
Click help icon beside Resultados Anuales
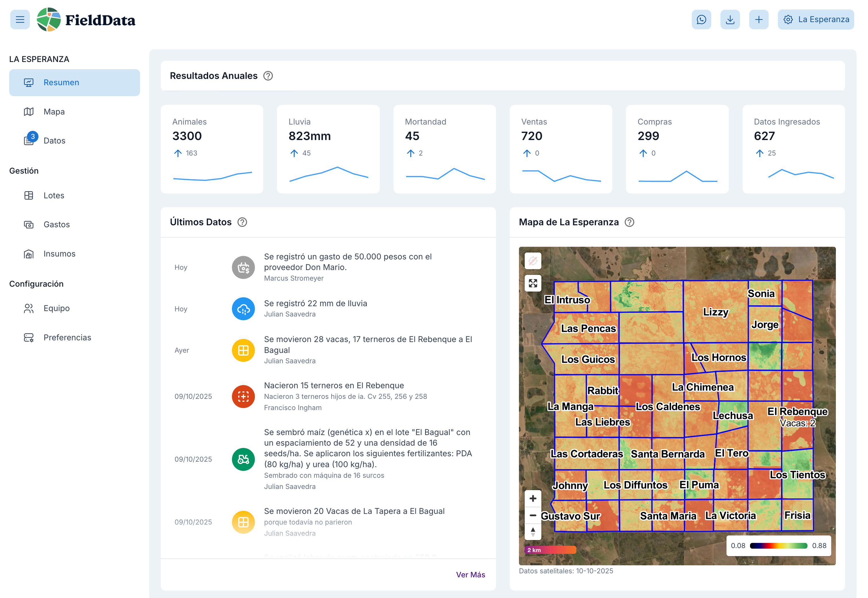(x=268, y=76)
